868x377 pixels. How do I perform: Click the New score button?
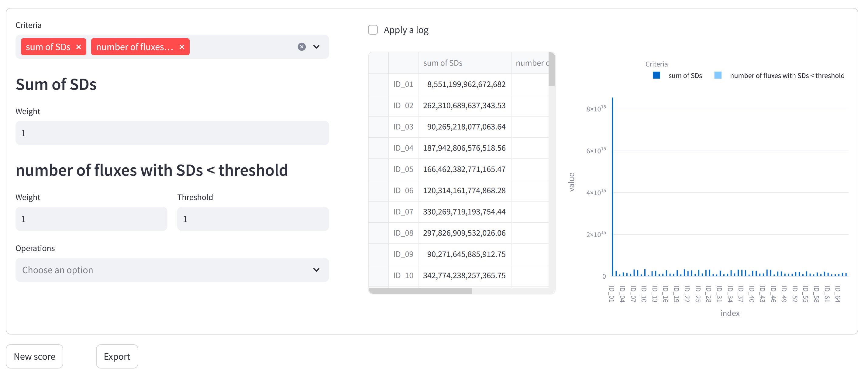coord(34,356)
